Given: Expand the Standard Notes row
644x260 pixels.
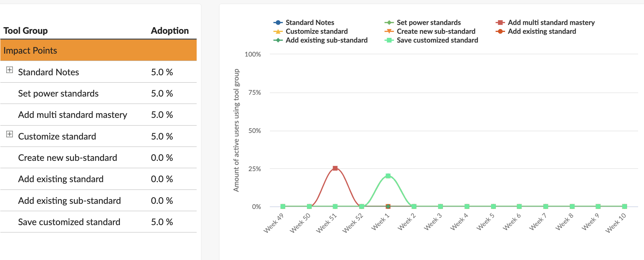Looking at the screenshot, I should pos(10,70).
